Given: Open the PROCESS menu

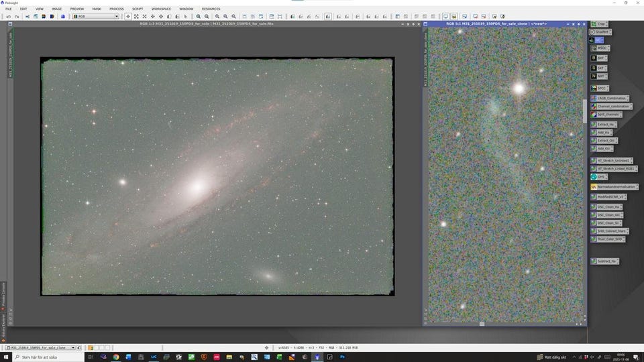Looking at the screenshot, I should pyautogui.click(x=116, y=9).
